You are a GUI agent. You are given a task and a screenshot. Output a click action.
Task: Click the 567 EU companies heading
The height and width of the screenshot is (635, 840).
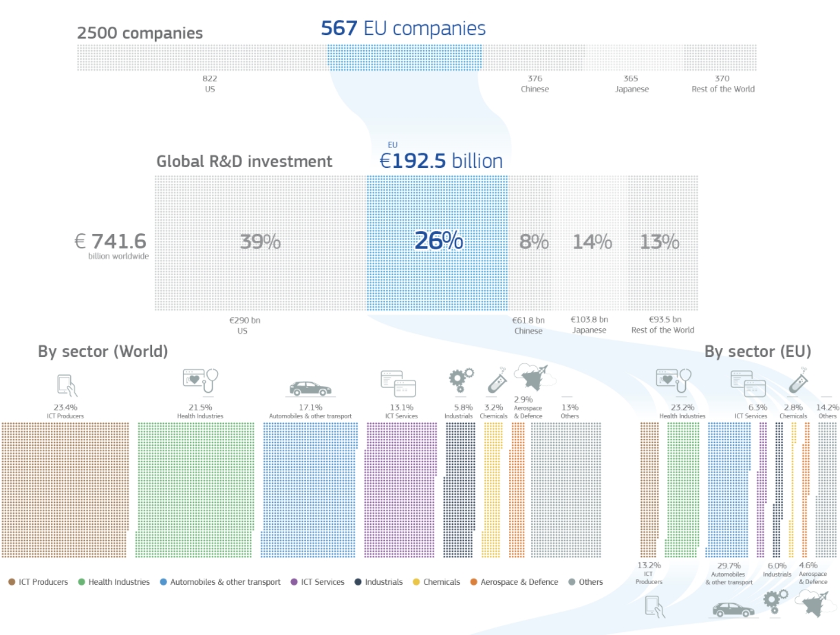403,29
